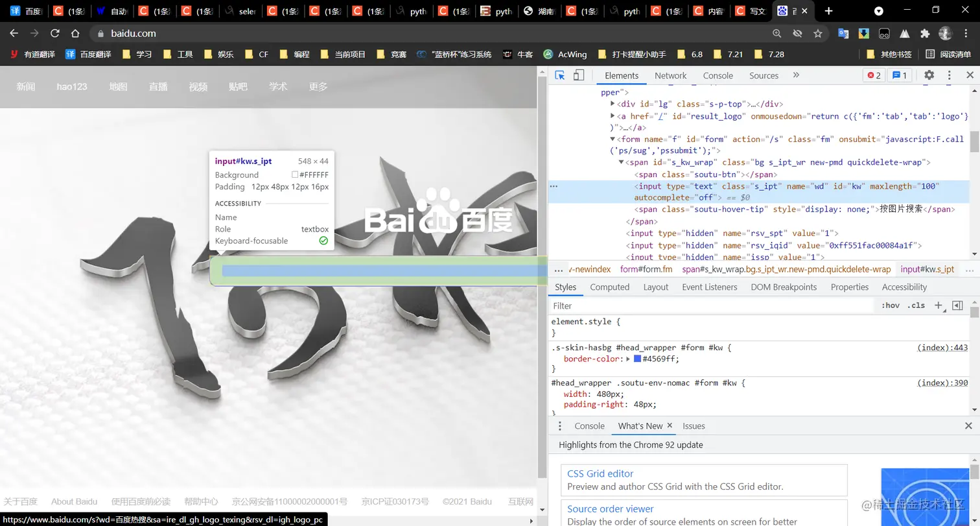The width and height of the screenshot is (980, 526).
Task: Expand the div#lg node
Action: [613, 104]
